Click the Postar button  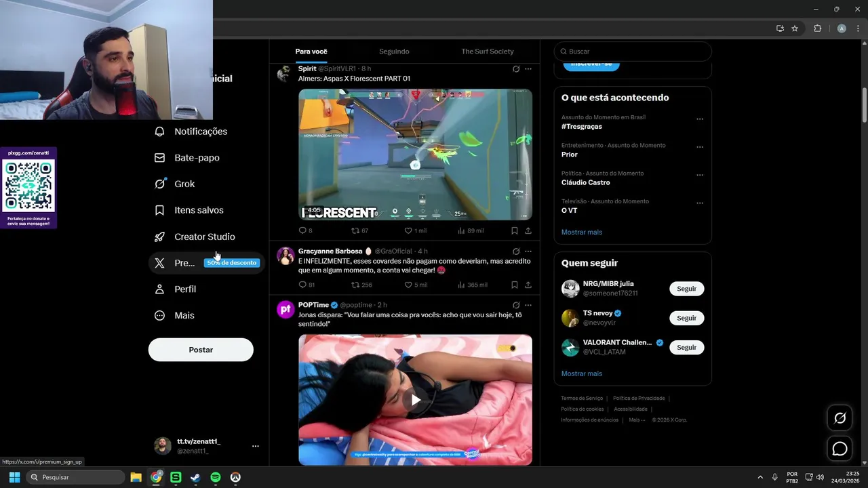[x=201, y=350]
